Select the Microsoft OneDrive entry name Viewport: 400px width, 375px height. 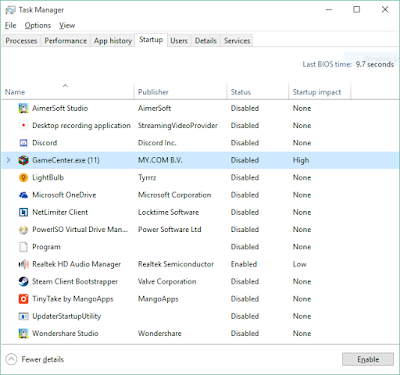click(x=64, y=195)
